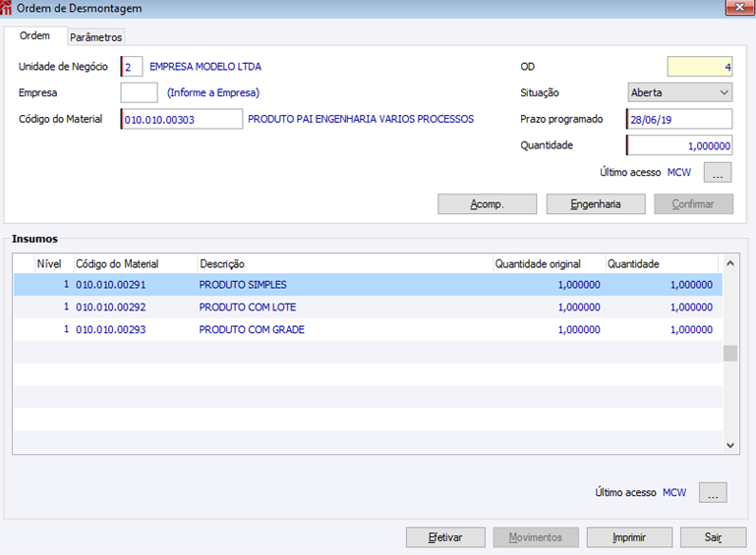Click the Insumos scrollbar up arrow
The image size is (756, 555).
point(730,263)
